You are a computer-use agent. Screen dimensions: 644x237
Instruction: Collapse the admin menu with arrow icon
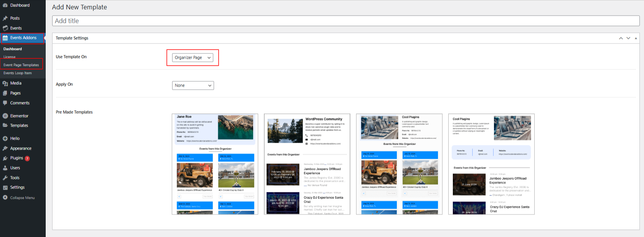pyautogui.click(x=5, y=198)
